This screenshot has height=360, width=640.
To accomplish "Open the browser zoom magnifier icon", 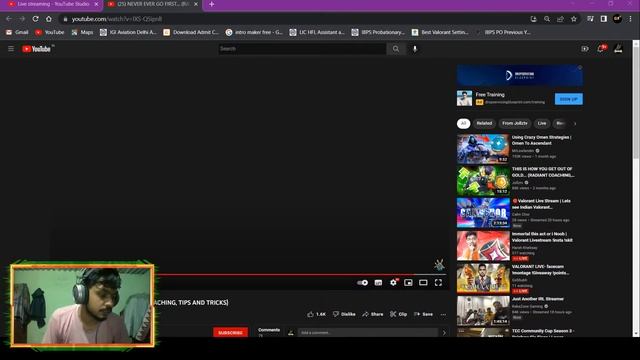I will point(547,19).
